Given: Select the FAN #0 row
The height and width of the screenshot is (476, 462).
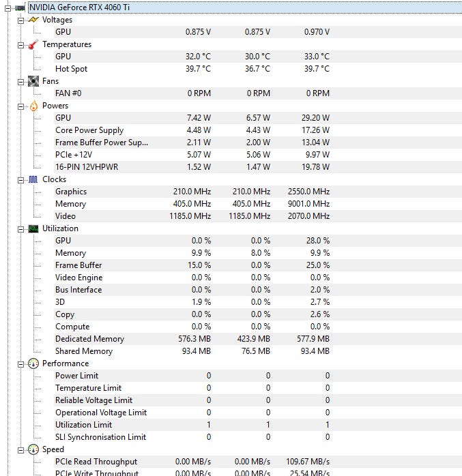Looking at the screenshot, I should (x=258, y=93).
